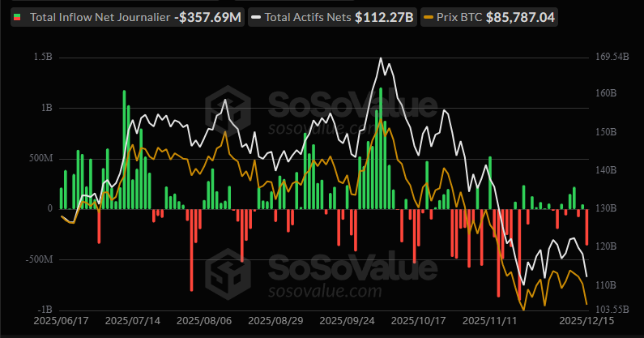The width and height of the screenshot is (644, 338).
Task: Click the 140B right axis label
Action: [x=606, y=170]
